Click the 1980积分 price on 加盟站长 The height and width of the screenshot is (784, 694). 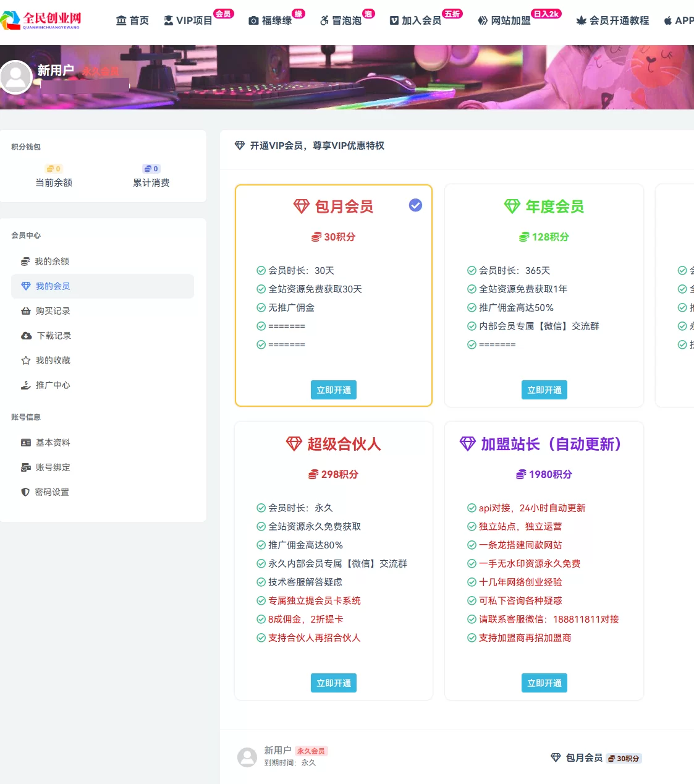coord(544,474)
